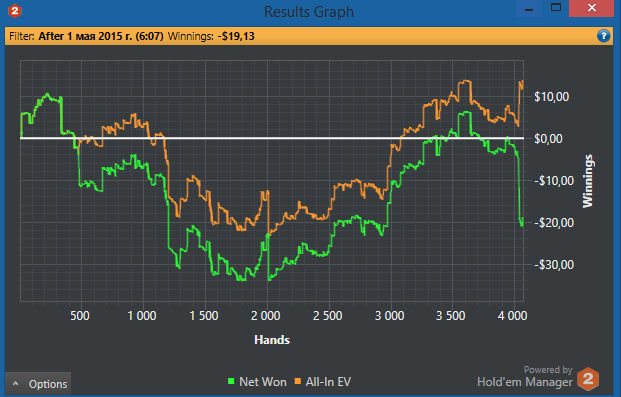Image resolution: width=621 pixels, height=397 pixels.
Task: Click the All-In EV legend label
Action: (328, 382)
